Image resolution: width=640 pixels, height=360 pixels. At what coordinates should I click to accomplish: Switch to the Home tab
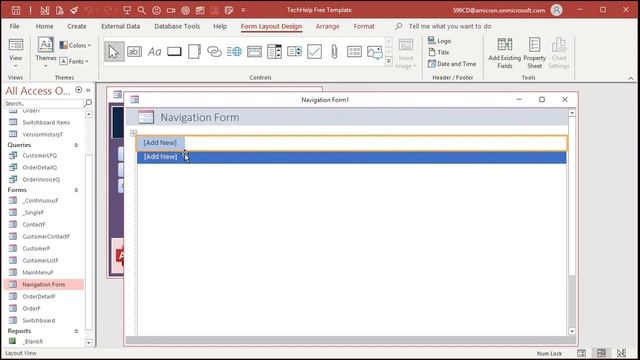(x=44, y=26)
